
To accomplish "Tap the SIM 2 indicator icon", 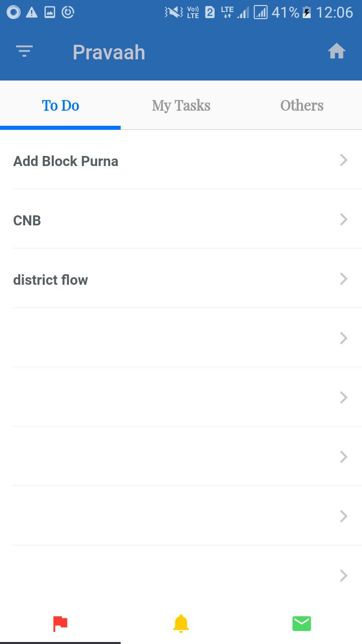I will tap(210, 12).
